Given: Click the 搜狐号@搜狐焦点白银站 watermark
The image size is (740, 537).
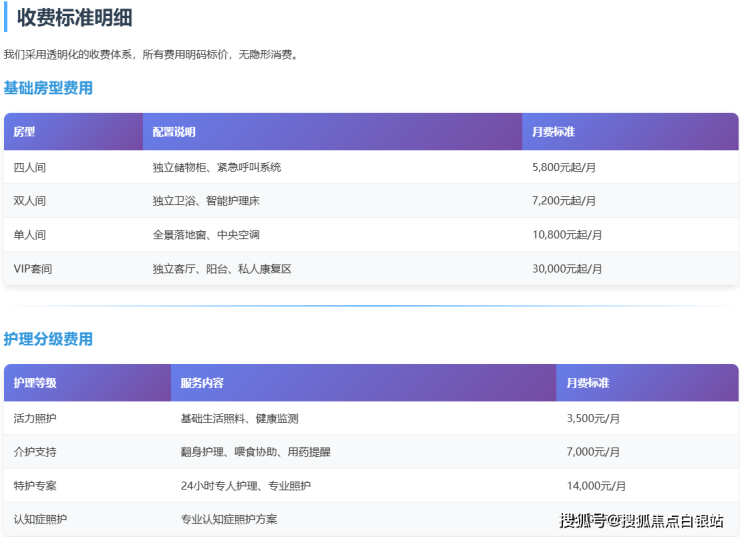Looking at the screenshot, I should tap(640, 520).
